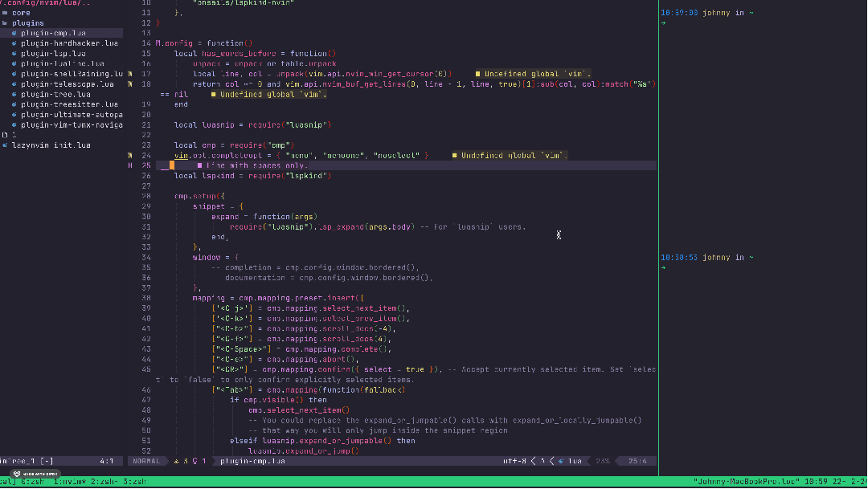Click the hint sign on line 25
Screen dimensions: 868x489
pyautogui.click(x=130, y=165)
